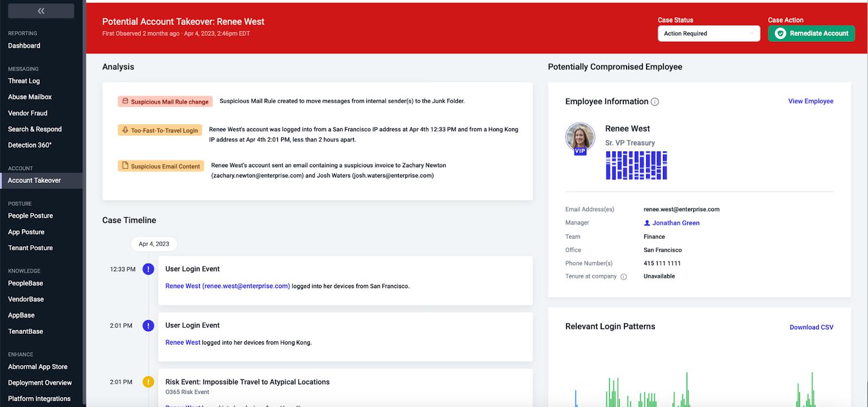The width and height of the screenshot is (868, 407).
Task: Click the blue bar in the login patterns chart
Action: pyautogui.click(x=576, y=398)
